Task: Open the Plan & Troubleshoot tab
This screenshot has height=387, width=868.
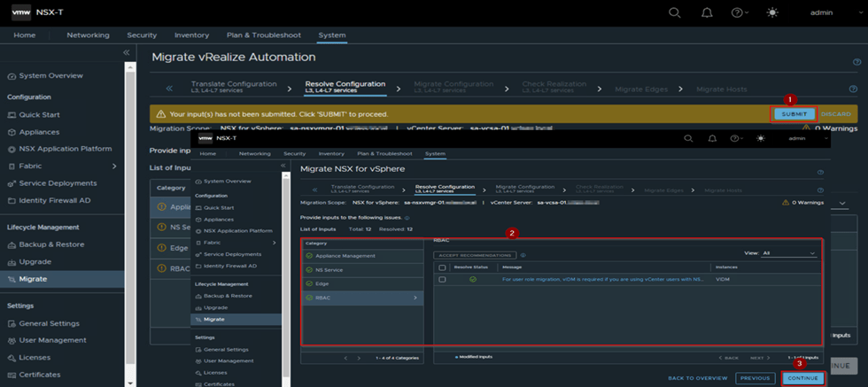Action: pyautogui.click(x=264, y=35)
